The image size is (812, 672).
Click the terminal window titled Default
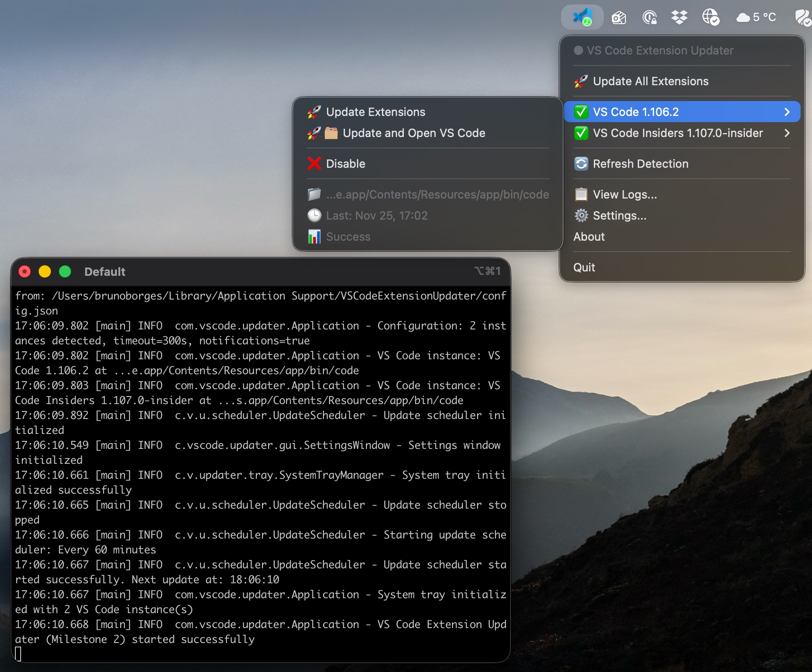pos(105,272)
